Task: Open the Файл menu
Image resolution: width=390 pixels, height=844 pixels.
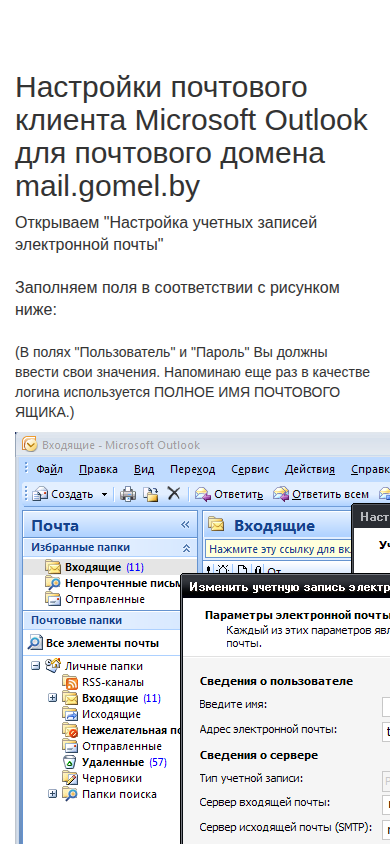Action: point(49,469)
